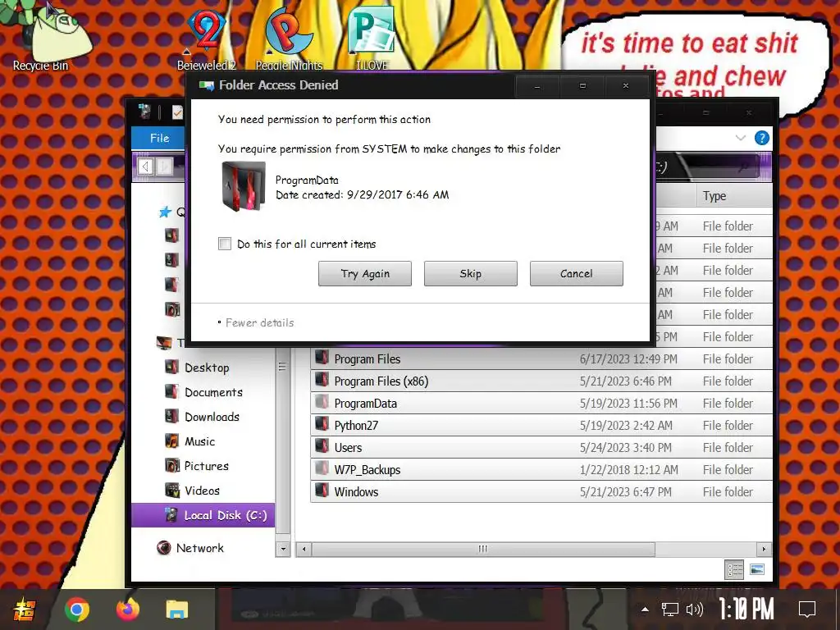Launch the Bejeweled 2 desktop shortcut

point(207,38)
